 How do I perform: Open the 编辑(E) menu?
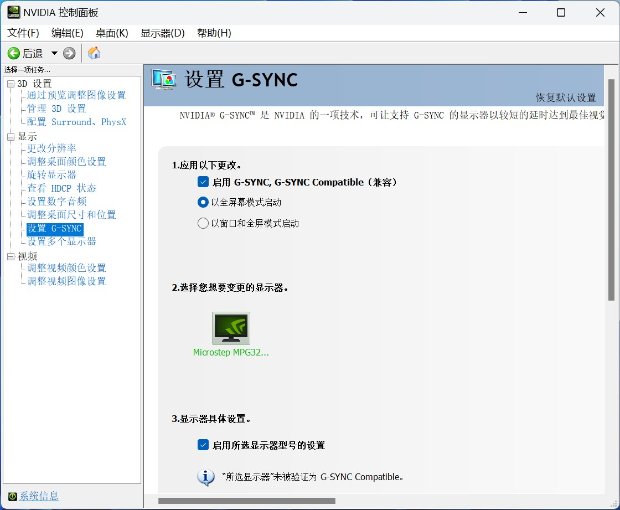click(x=67, y=33)
